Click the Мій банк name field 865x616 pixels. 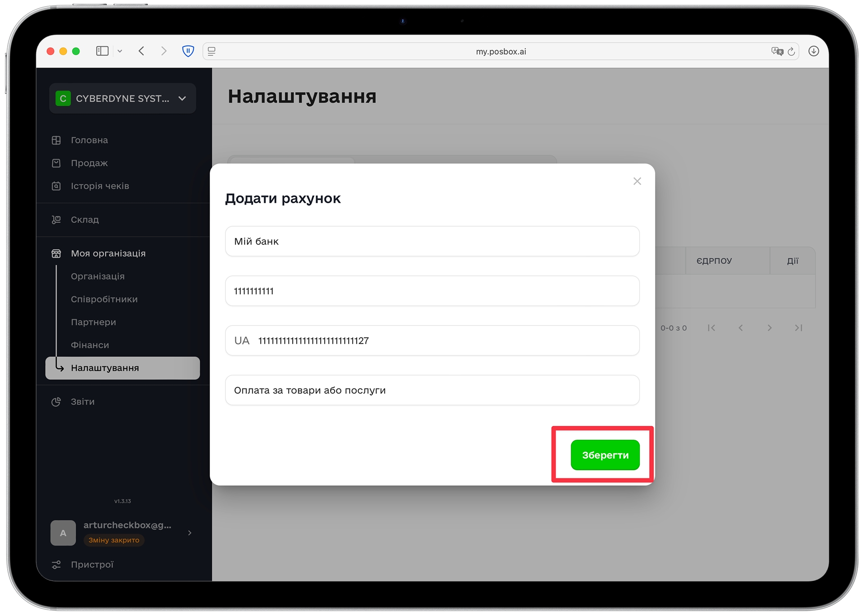tap(432, 241)
